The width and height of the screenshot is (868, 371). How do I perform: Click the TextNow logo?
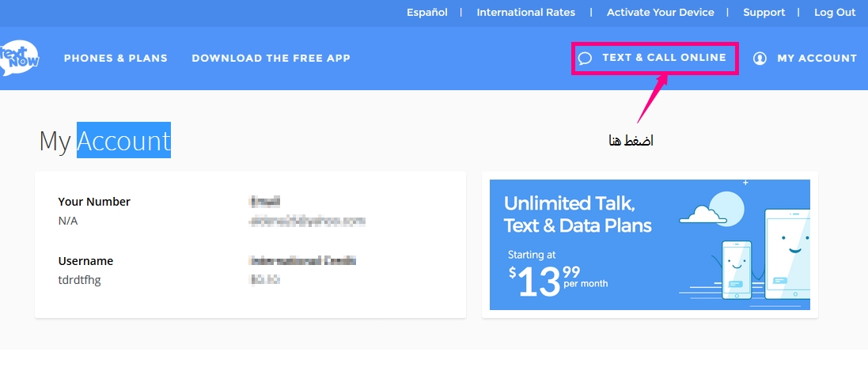click(19, 59)
